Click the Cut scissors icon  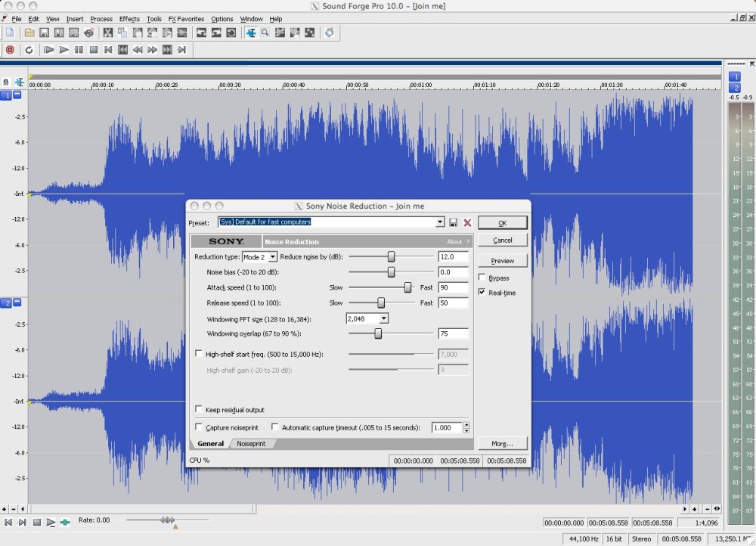pos(108,33)
